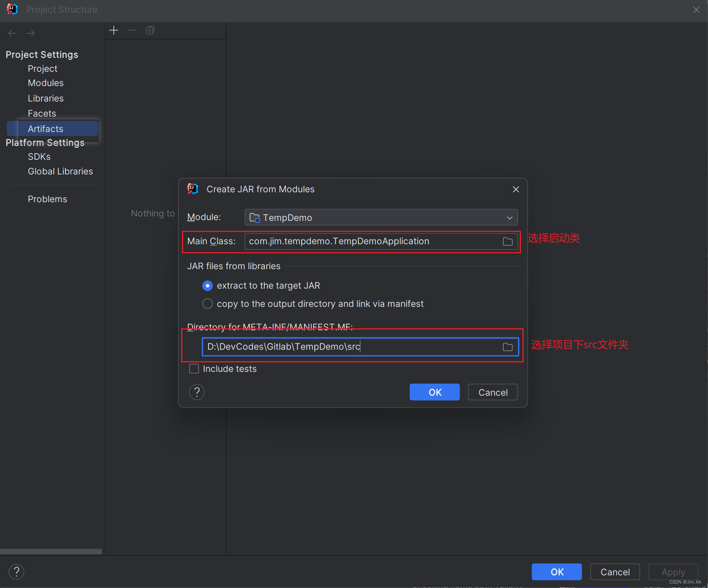708x588 pixels.
Task: Cancel the Create JAR dialog
Action: [493, 392]
